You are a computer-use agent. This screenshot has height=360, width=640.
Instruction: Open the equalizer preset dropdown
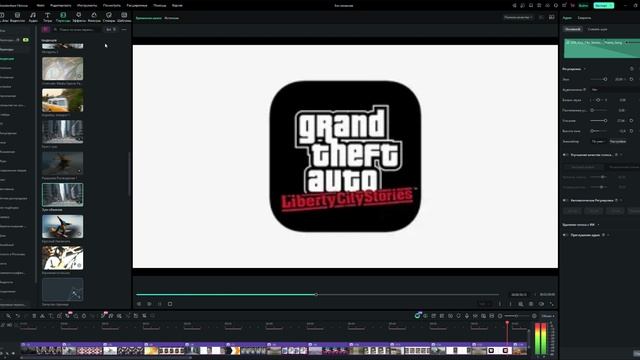[x=598, y=141]
